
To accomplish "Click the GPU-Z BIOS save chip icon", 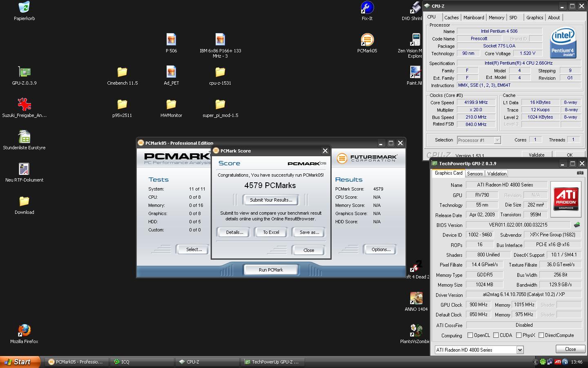I will pyautogui.click(x=577, y=225).
